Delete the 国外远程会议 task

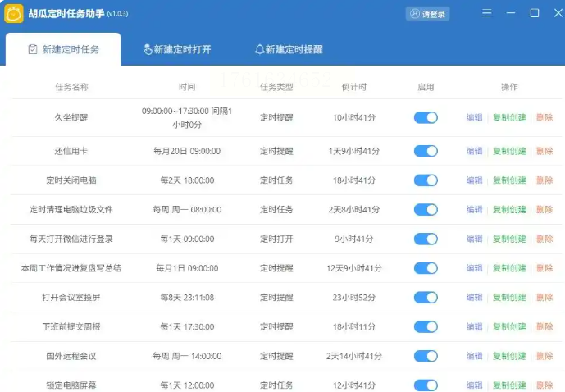click(544, 356)
